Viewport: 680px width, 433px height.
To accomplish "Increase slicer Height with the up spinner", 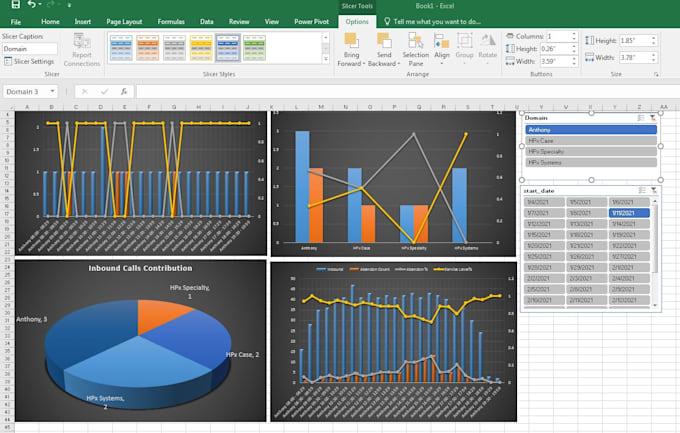I will (654, 38).
